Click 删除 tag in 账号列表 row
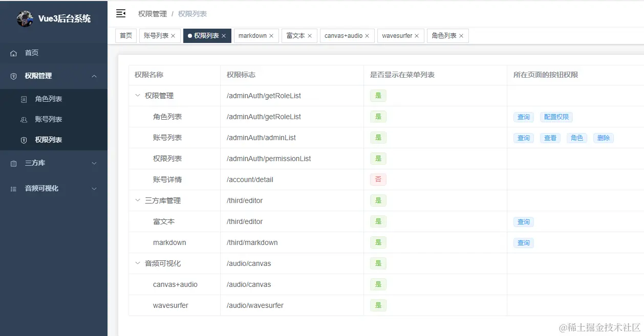Screen dimensions: 644x336 [x=604, y=138]
